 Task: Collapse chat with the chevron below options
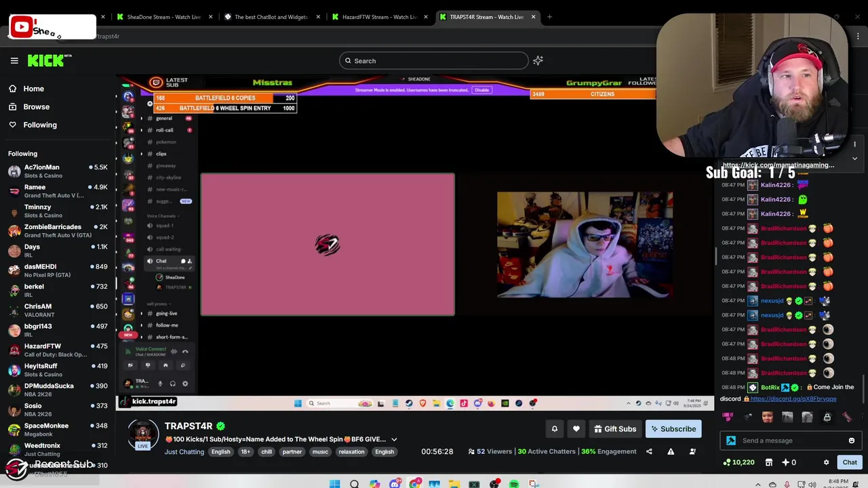(854, 159)
